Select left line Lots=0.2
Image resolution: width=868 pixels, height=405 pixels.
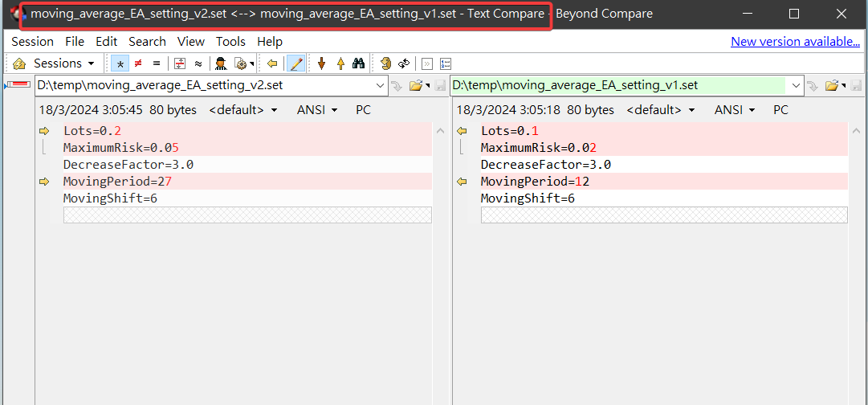247,131
